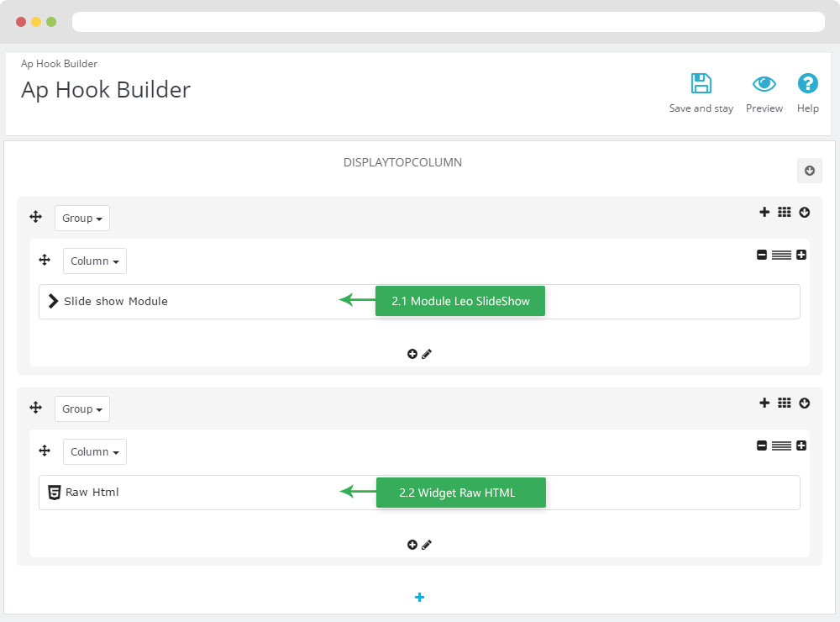This screenshot has width=840, height=622.
Task: Click the Help text label
Action: (807, 108)
